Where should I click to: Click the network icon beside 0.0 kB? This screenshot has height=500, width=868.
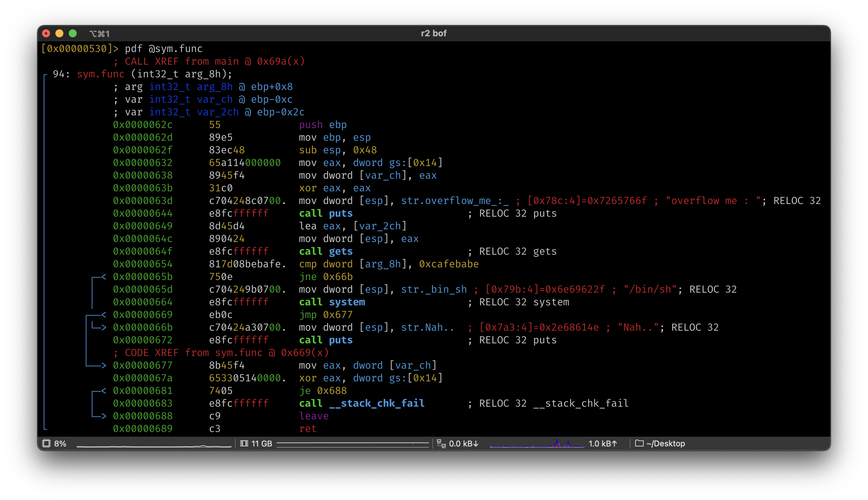[441, 443]
